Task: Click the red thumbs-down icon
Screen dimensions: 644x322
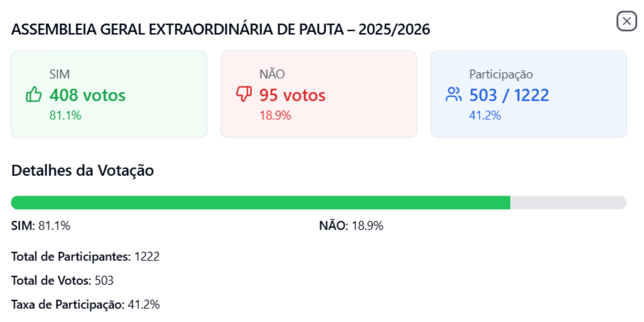Action: (x=244, y=94)
